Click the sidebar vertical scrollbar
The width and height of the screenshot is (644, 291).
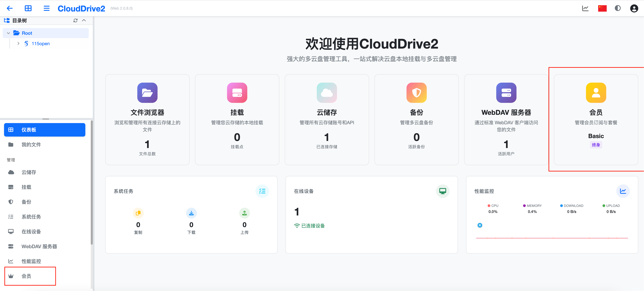[x=92, y=182]
